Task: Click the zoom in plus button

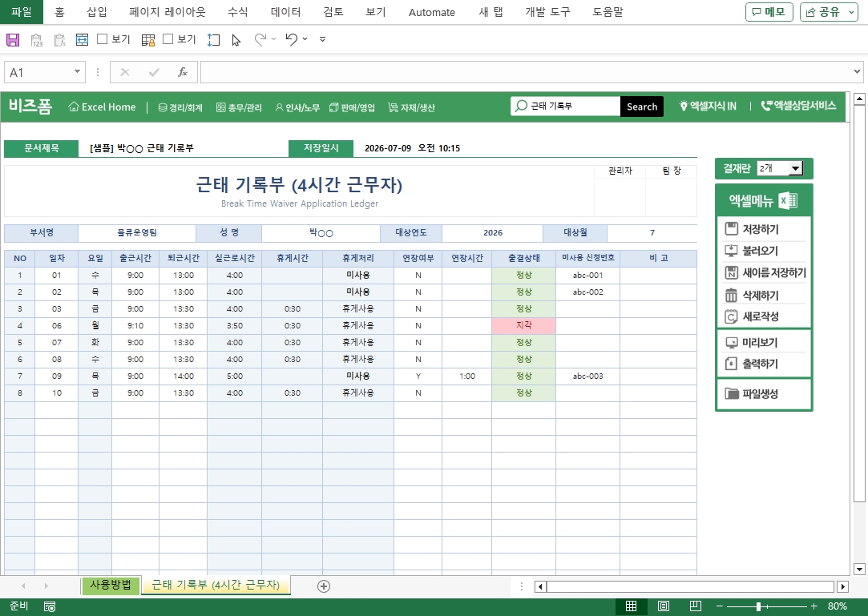Action: (x=813, y=606)
